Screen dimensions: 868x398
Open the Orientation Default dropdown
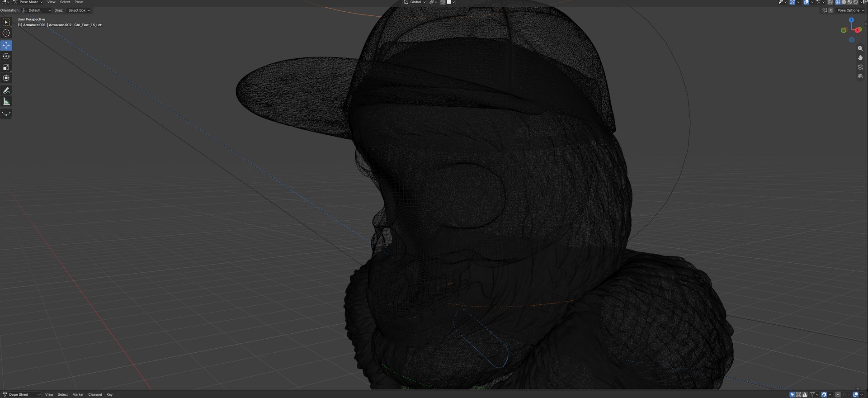[x=37, y=10]
